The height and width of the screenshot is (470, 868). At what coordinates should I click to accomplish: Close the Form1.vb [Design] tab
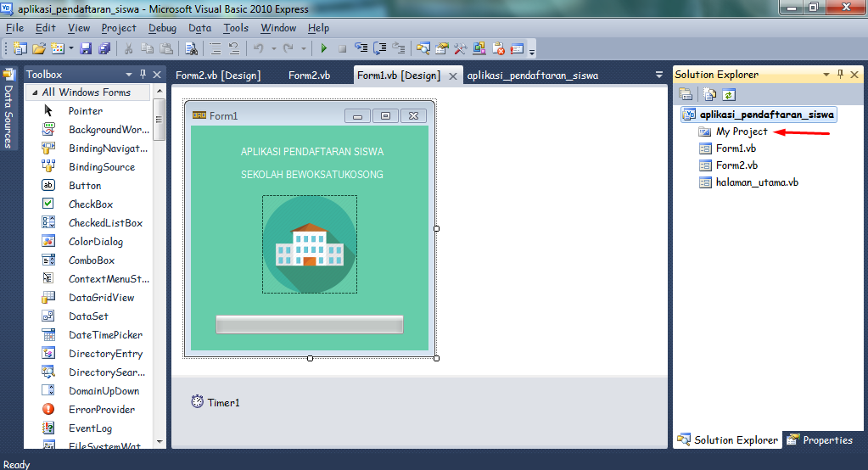453,76
